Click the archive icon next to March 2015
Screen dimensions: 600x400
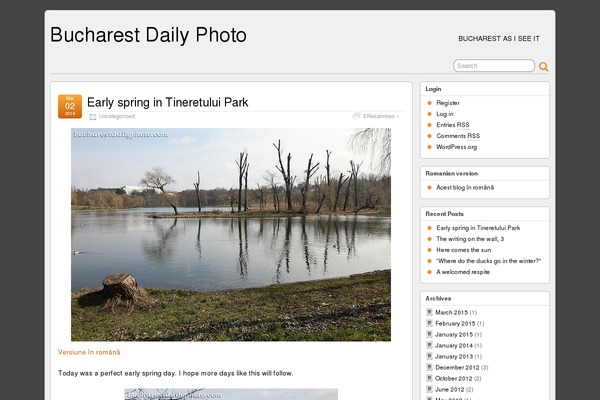(429, 312)
